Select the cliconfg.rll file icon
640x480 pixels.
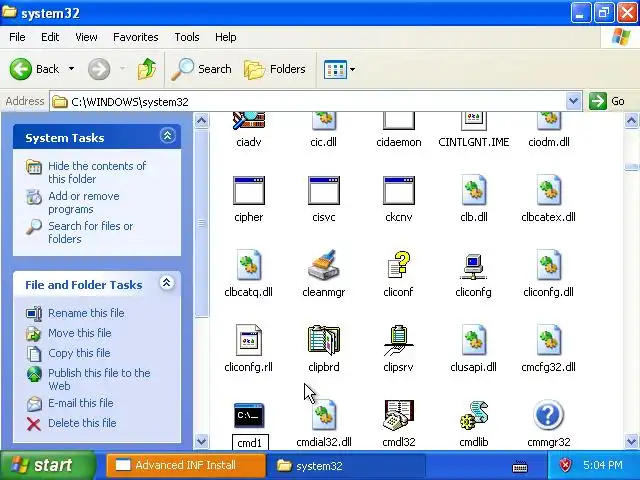click(249, 340)
